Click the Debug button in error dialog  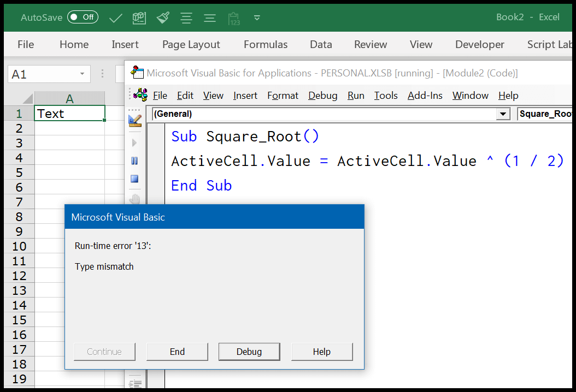click(249, 352)
